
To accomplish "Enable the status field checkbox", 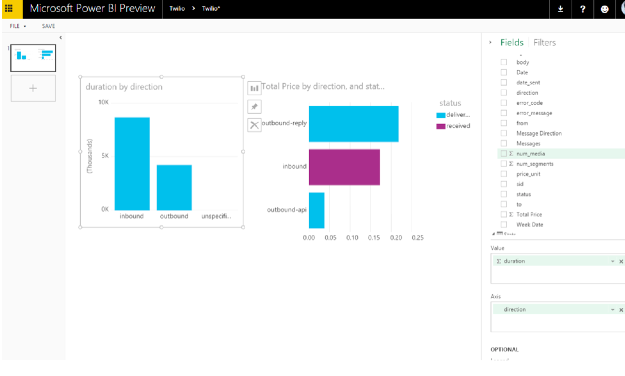I will click(504, 194).
